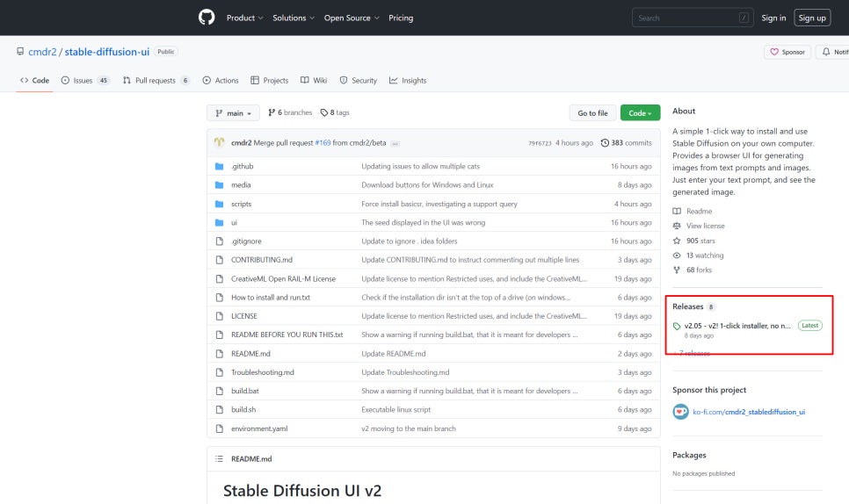Click 'The seed displayed in the UI was wrong'
The width and height of the screenshot is (849, 504).
(423, 222)
